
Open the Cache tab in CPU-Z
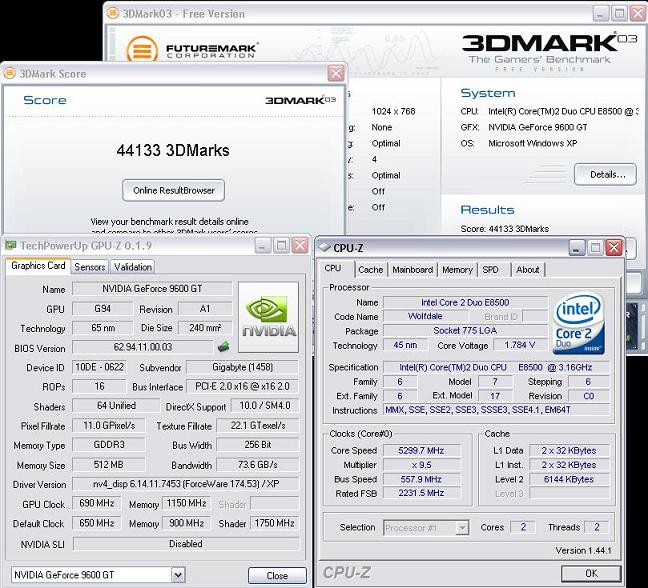(371, 269)
